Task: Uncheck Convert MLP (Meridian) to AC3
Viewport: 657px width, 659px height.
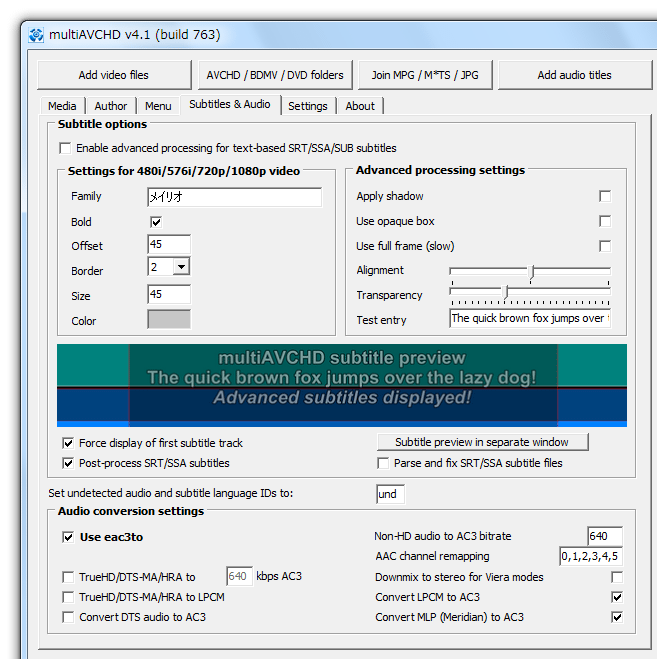Action: coord(617,617)
